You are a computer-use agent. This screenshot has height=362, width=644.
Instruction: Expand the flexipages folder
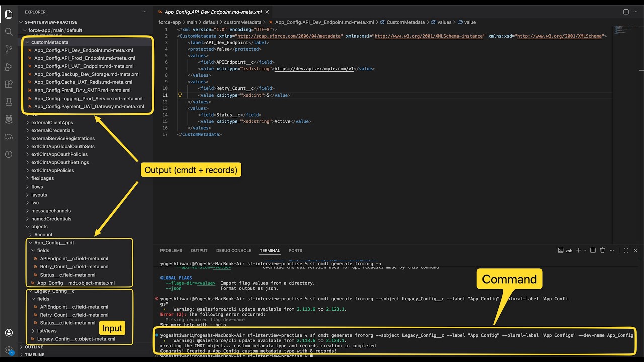42,178
